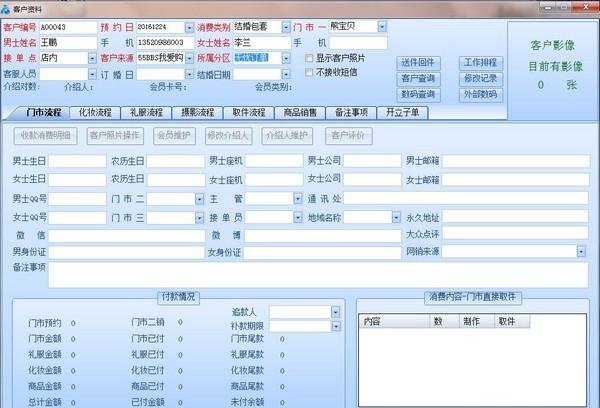Click the 微信 input field
This screenshot has width=600, height=408.
126,236
